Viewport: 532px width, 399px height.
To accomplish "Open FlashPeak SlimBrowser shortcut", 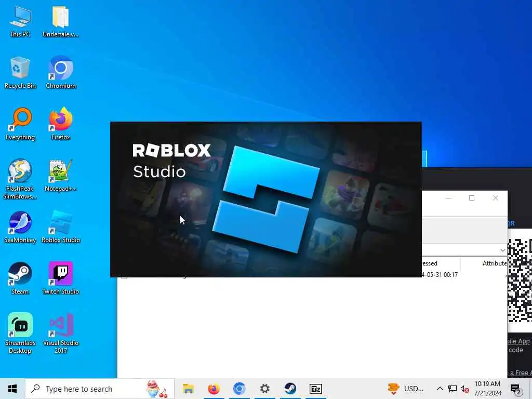I will tap(20, 179).
